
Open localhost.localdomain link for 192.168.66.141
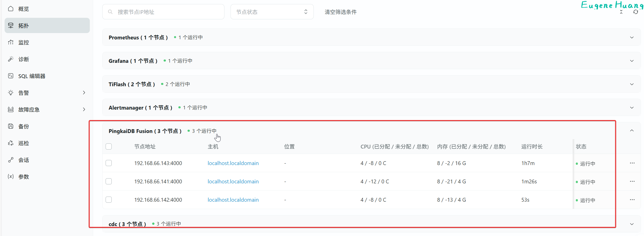point(233,182)
